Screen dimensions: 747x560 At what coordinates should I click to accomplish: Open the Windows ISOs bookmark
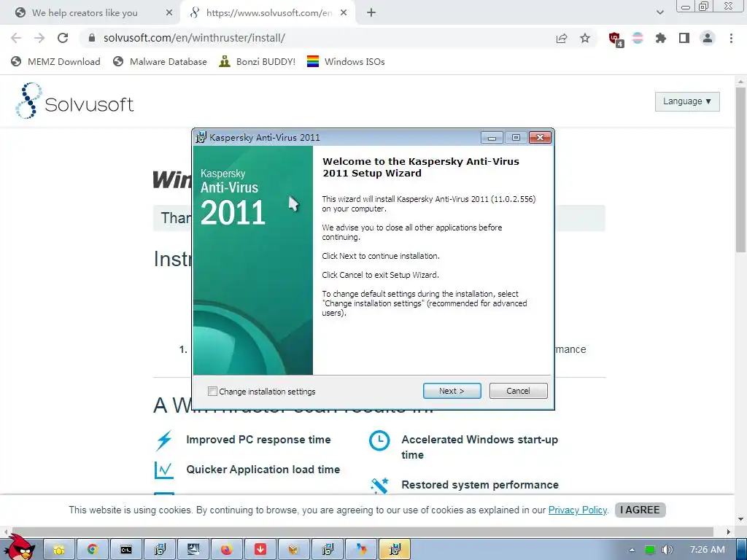[346, 61]
